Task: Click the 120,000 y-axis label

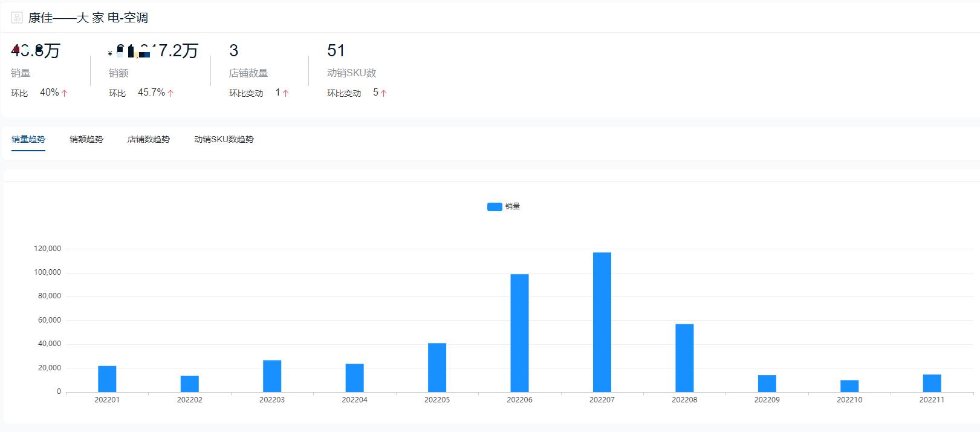Action: (x=47, y=249)
